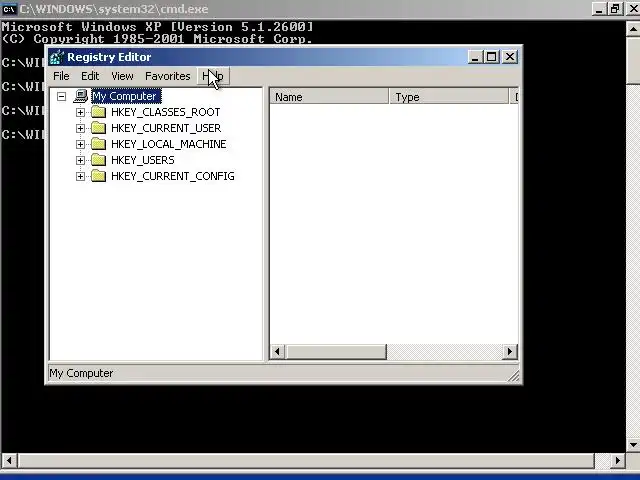640x480 pixels.
Task: Open the Edit menu in Registry Editor
Action: [90, 76]
